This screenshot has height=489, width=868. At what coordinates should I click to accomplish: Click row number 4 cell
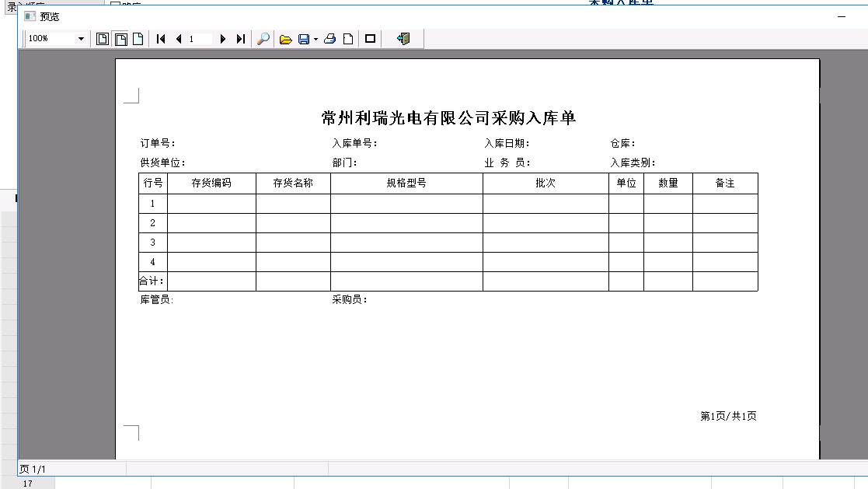pyautogui.click(x=153, y=262)
